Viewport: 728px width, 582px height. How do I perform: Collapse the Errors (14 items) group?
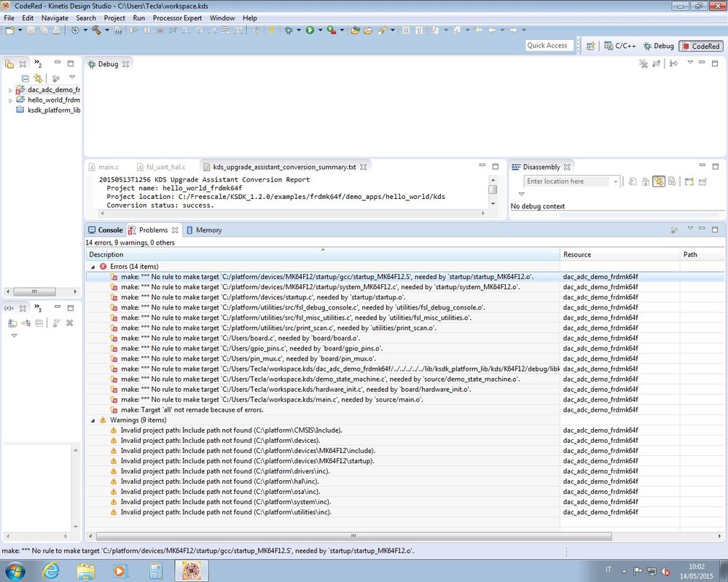(x=93, y=267)
